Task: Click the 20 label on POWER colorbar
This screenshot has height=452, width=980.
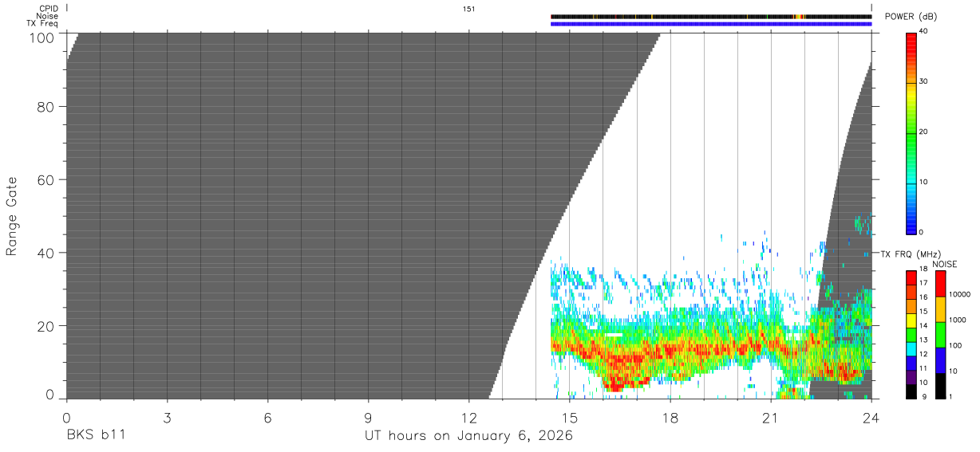Action: [x=923, y=132]
